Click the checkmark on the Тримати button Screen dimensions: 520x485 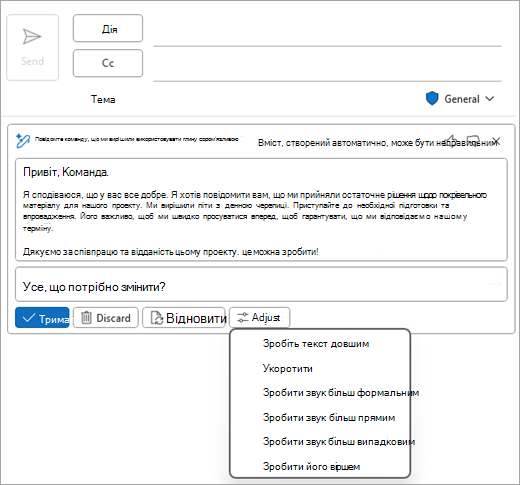pyautogui.click(x=29, y=318)
